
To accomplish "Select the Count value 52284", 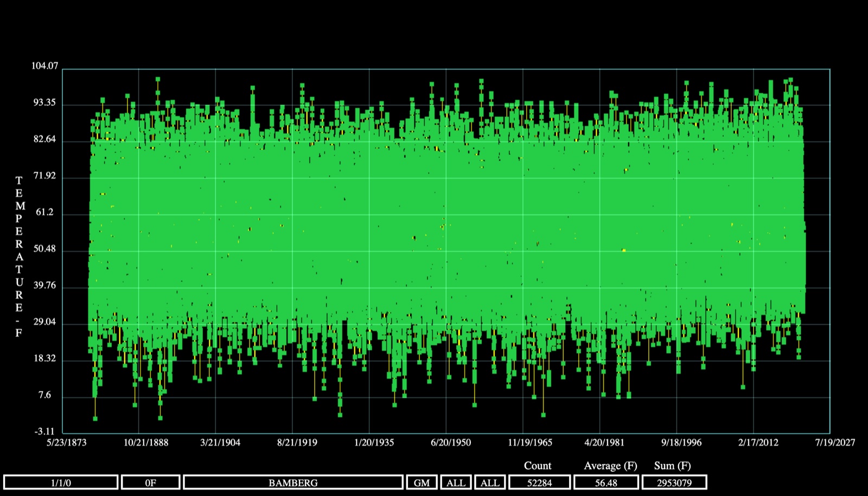I will (540, 482).
